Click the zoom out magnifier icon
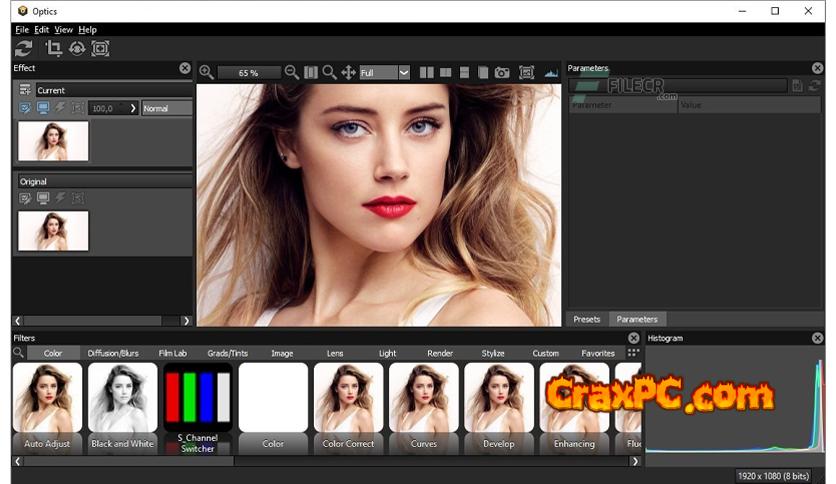The image size is (836, 484). pyautogui.click(x=292, y=72)
